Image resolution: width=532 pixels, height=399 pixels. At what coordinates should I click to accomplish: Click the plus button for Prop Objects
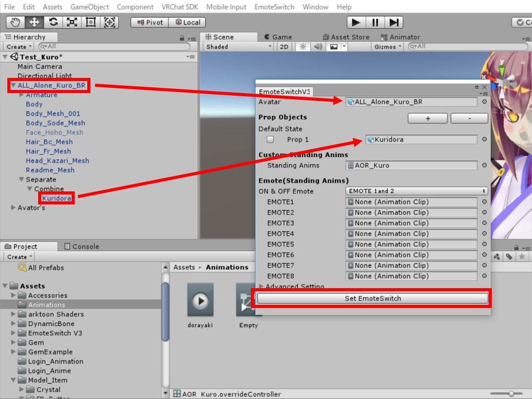427,119
